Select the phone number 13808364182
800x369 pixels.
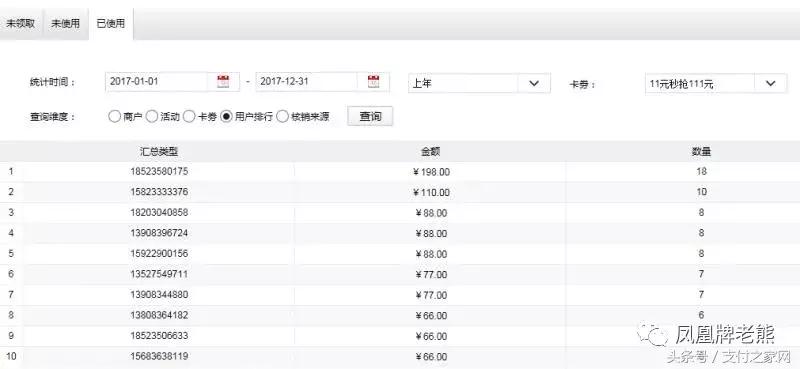159,315
